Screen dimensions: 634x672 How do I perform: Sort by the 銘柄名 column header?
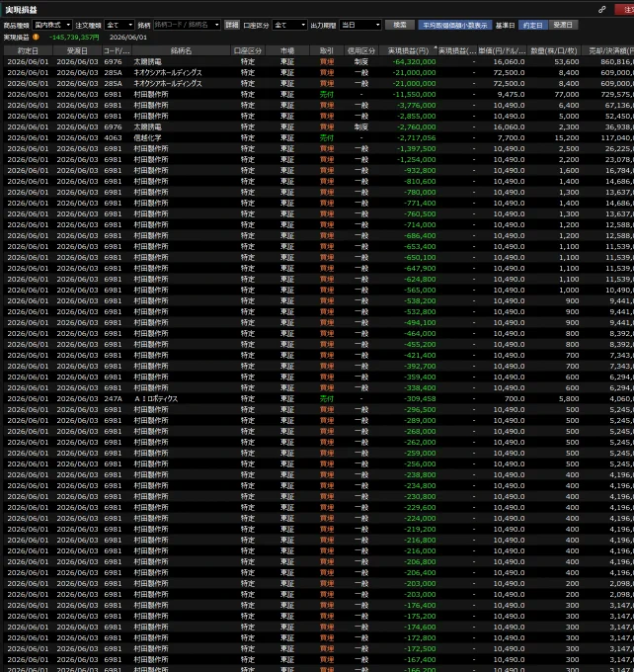[181, 50]
